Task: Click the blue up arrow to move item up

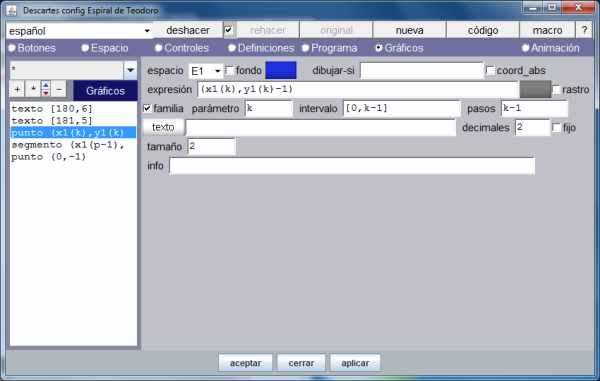Action: 46,86
